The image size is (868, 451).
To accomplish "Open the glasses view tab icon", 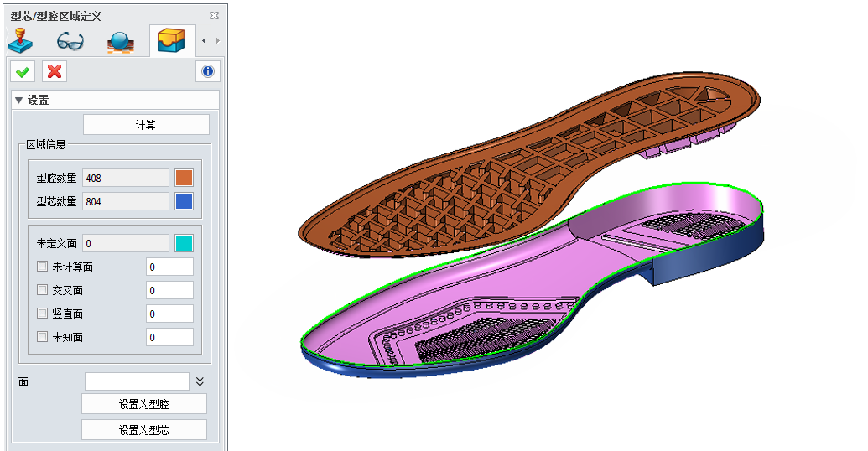I will click(x=70, y=40).
